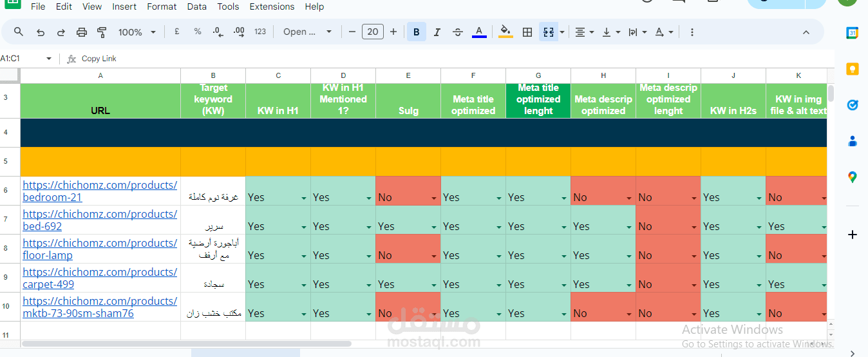Open the Name box dropdown arrow
Screen dimensions: 868x357
pos(49,59)
